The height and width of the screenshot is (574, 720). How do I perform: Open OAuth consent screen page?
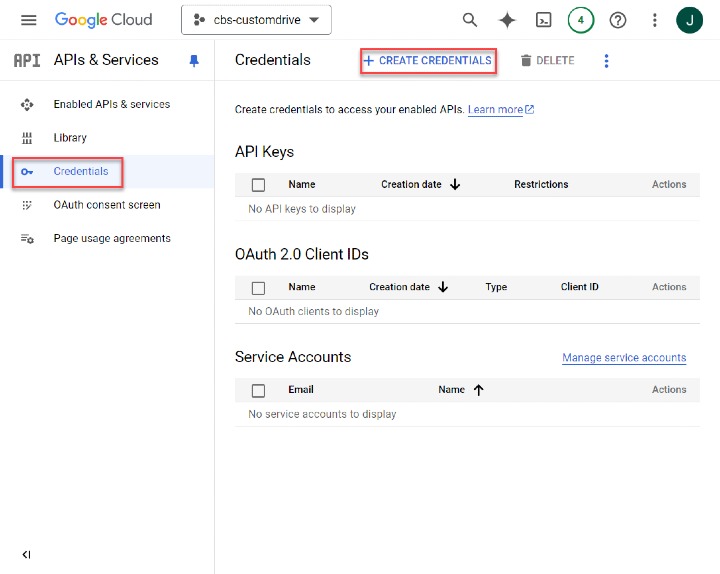106,205
